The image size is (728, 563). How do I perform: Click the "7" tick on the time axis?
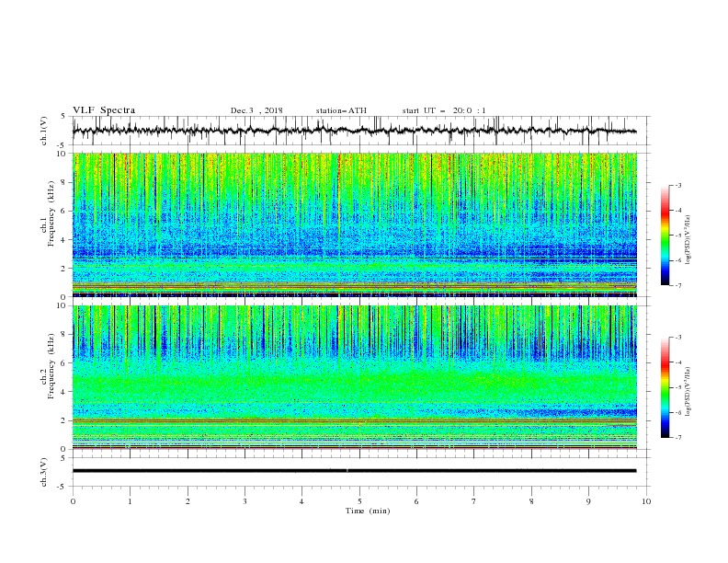coord(474,501)
